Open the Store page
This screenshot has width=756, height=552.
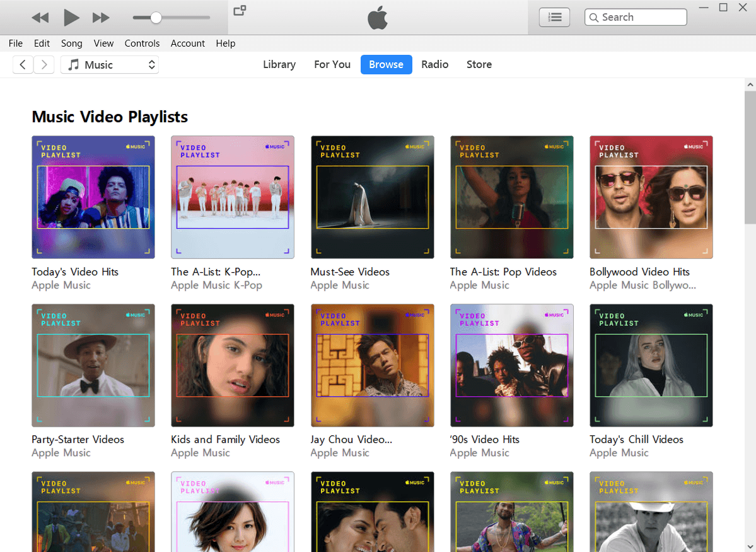pos(479,64)
